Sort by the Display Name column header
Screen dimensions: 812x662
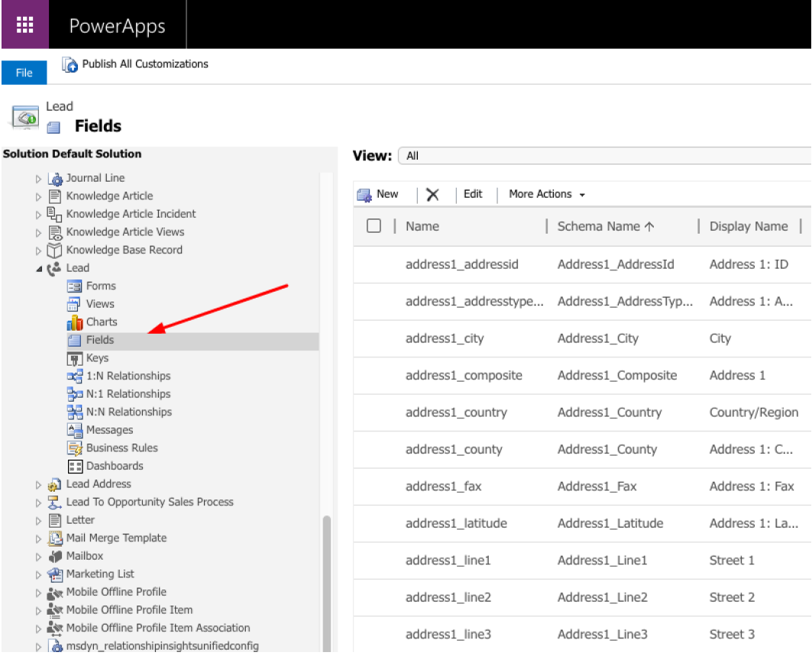coord(749,226)
